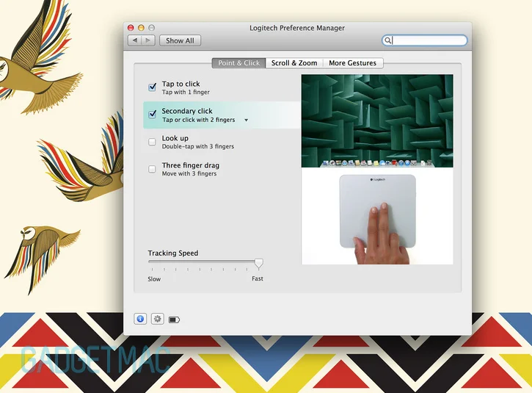Check the battery status icon
The image size is (532, 393).
point(174,320)
